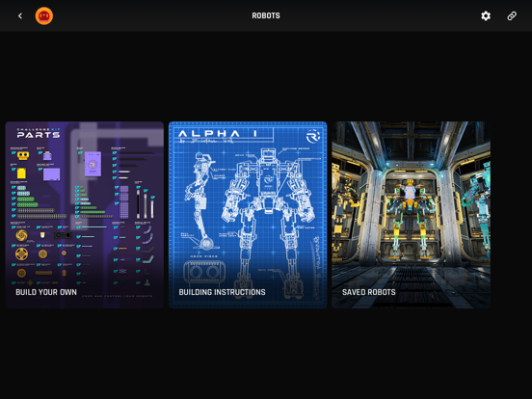532x399 pixels.
Task: Click the BUILD YOUR OWN label
Action: [46, 292]
